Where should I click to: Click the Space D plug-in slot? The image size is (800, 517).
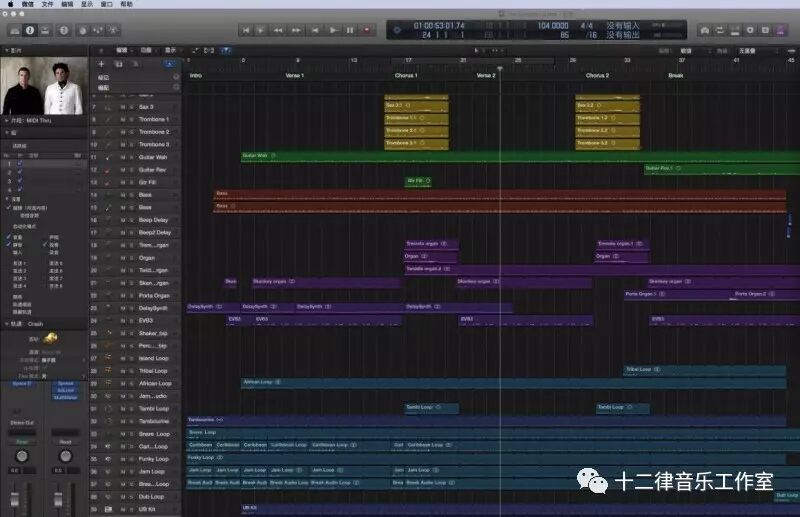[22, 383]
